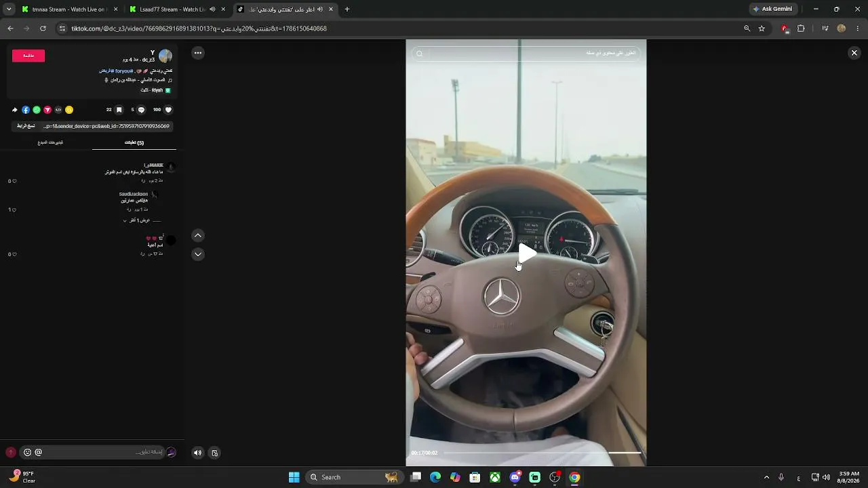Open Google Chrome from the taskbar
Image resolution: width=868 pixels, height=488 pixels.
(x=574, y=477)
